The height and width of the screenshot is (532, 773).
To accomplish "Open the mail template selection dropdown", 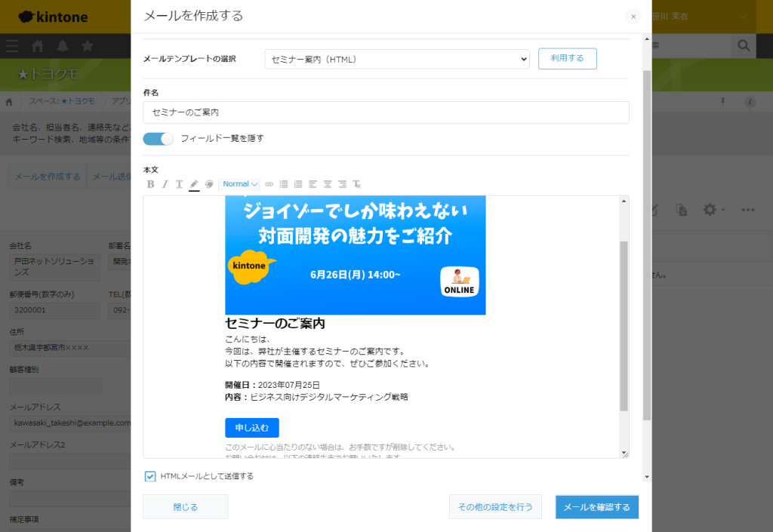I will click(x=397, y=59).
